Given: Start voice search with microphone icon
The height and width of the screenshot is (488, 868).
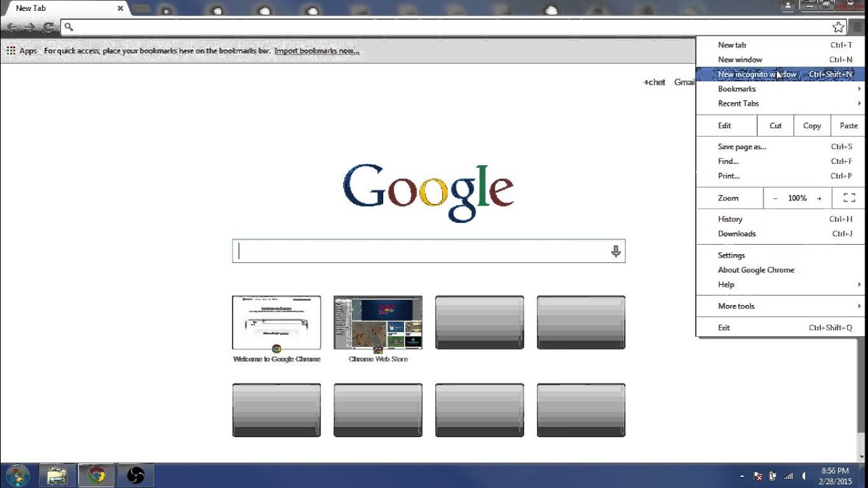Looking at the screenshot, I should pos(616,251).
